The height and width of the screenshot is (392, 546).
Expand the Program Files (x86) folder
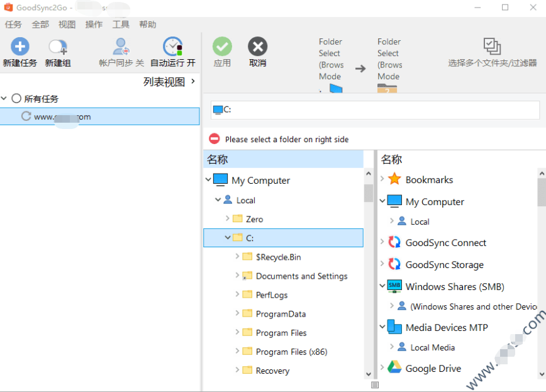pos(237,352)
